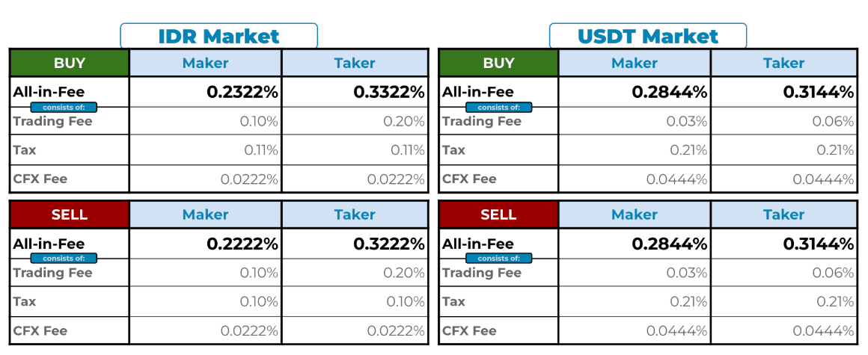Click "consists of:" badge in IDR Market SELL table
The width and height of the screenshot is (868, 355).
pos(64,259)
